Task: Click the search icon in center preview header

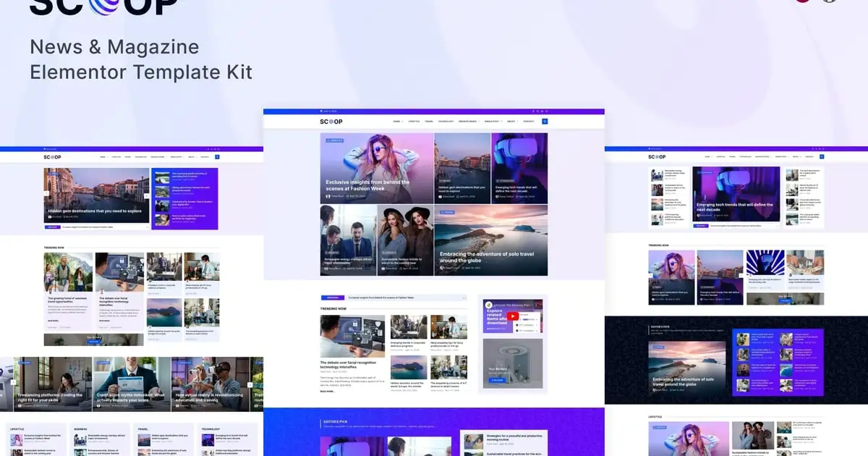Action: [x=545, y=122]
